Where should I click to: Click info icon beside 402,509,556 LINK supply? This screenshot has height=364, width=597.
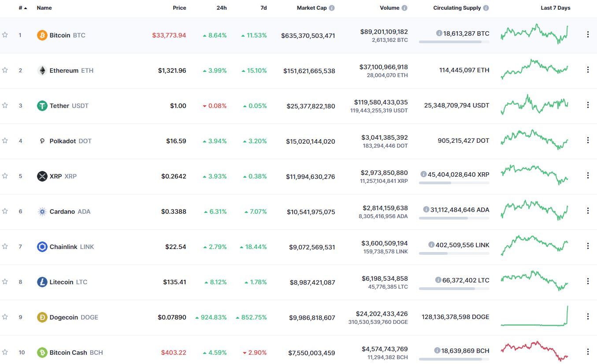tap(431, 245)
